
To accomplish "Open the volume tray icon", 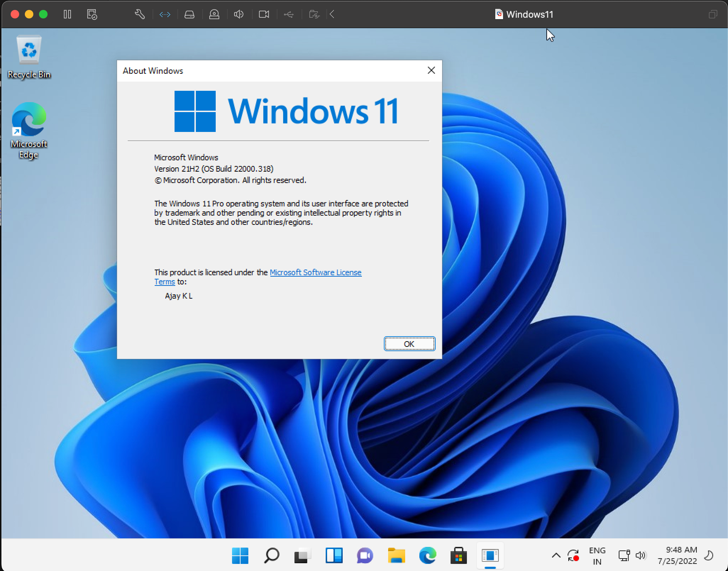I will [641, 556].
